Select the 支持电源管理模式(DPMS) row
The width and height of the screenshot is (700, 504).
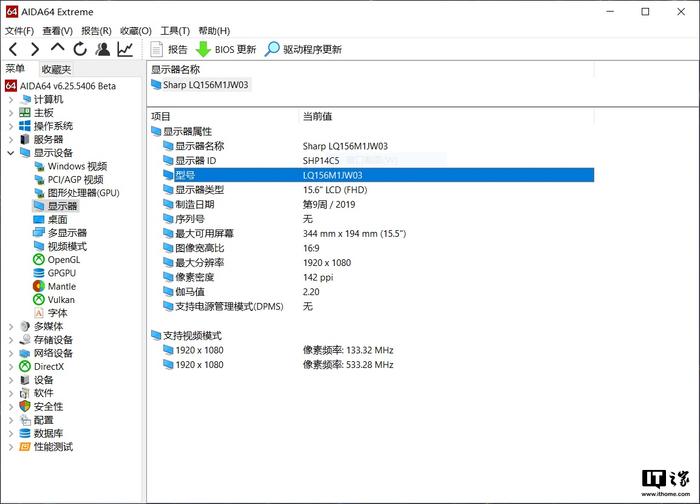pos(378,307)
